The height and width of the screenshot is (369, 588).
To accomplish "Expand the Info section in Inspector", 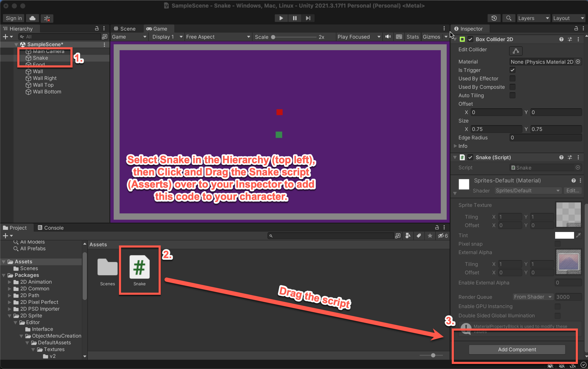I will pos(456,146).
